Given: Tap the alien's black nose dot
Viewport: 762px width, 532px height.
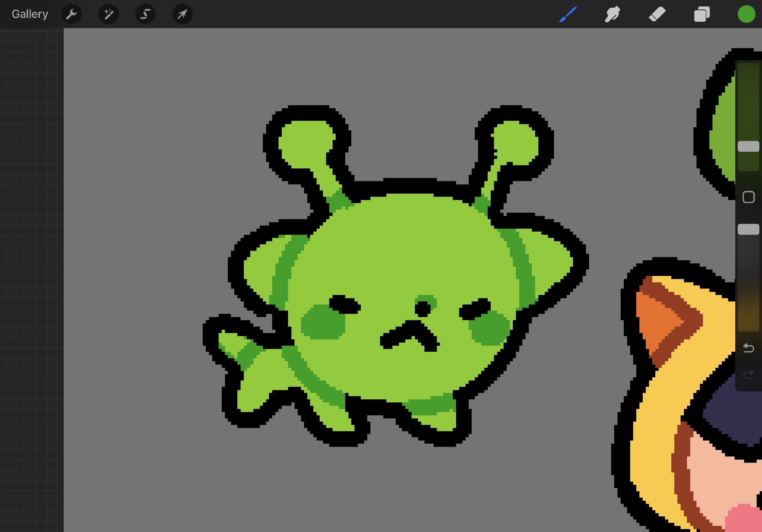Looking at the screenshot, I should point(422,308).
